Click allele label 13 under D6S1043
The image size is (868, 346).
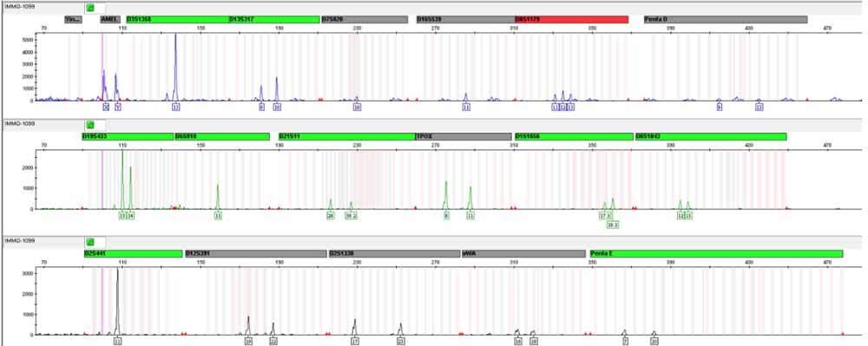click(688, 216)
